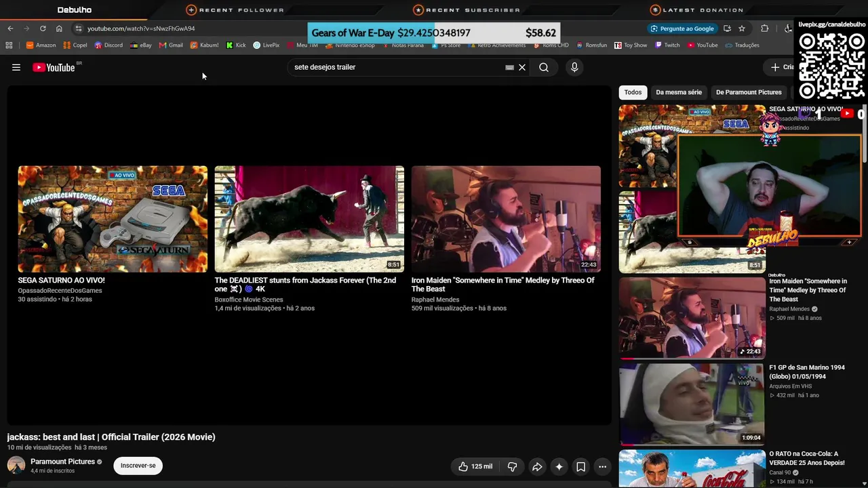Open the YouTube guide hamburger menu
Image resolution: width=868 pixels, height=488 pixels.
(16, 67)
